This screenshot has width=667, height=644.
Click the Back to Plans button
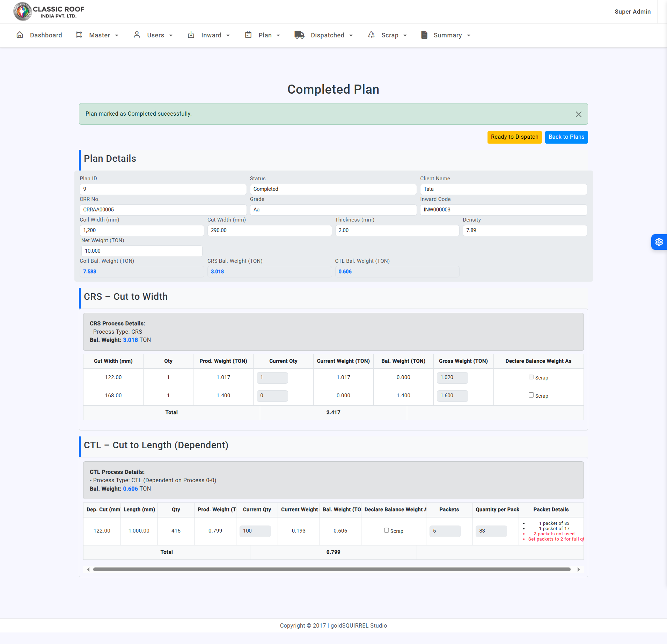[566, 137]
